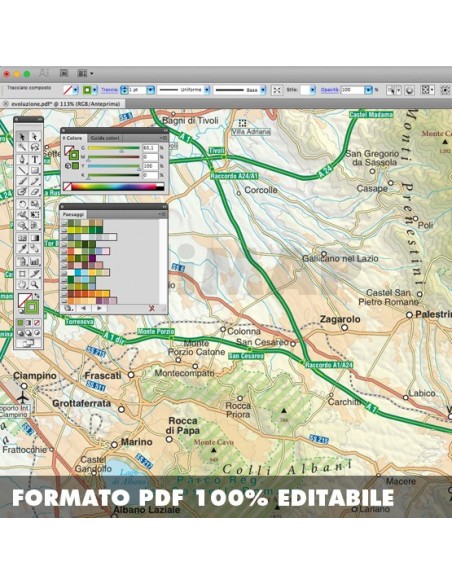Select the Mesh tool

22,238
